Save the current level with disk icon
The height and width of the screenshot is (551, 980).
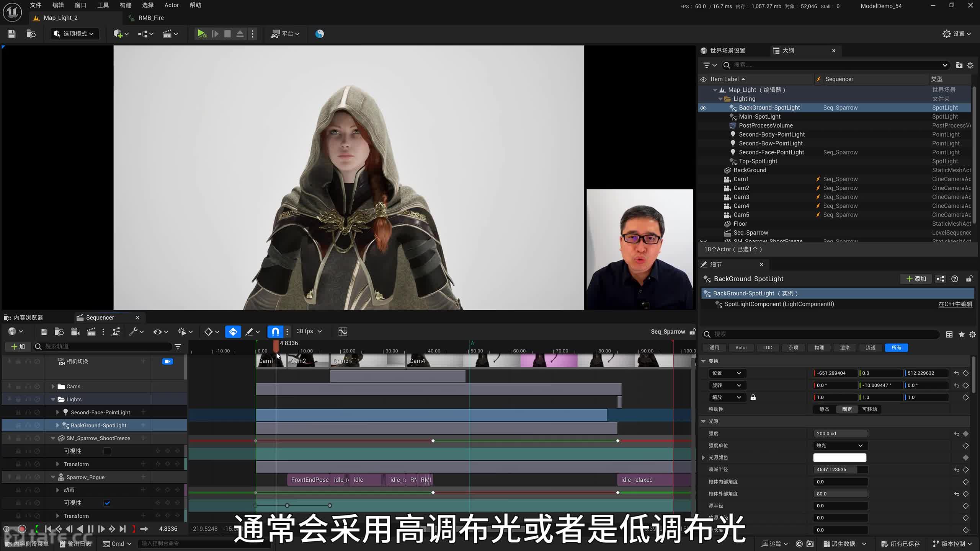11,34
